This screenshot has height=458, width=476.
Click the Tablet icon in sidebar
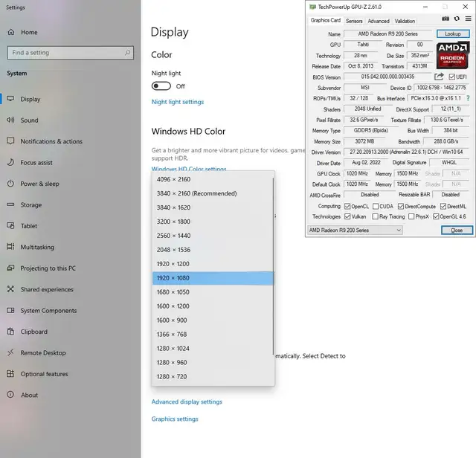[10, 226]
